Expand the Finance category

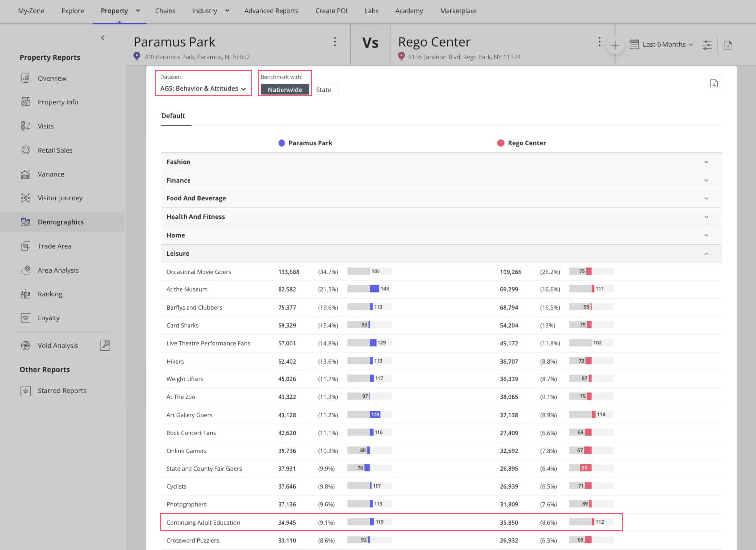point(441,180)
